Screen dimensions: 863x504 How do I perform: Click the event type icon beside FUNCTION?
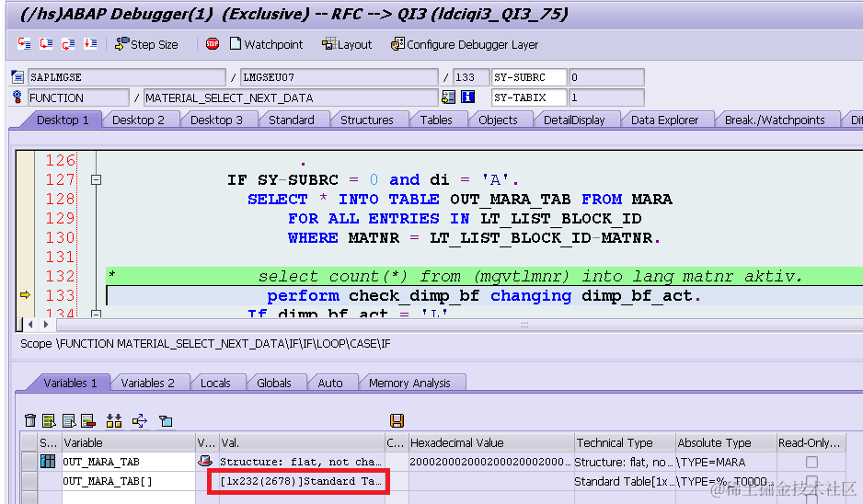pos(17,97)
